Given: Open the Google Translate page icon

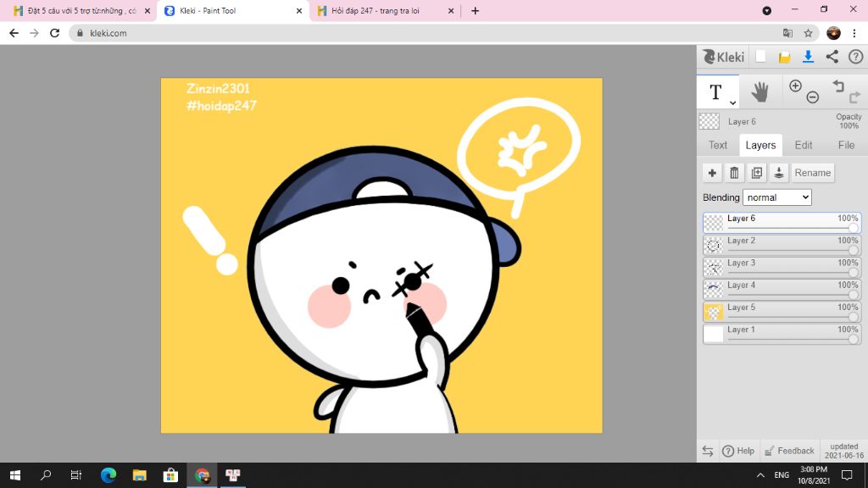Looking at the screenshot, I should point(787,33).
